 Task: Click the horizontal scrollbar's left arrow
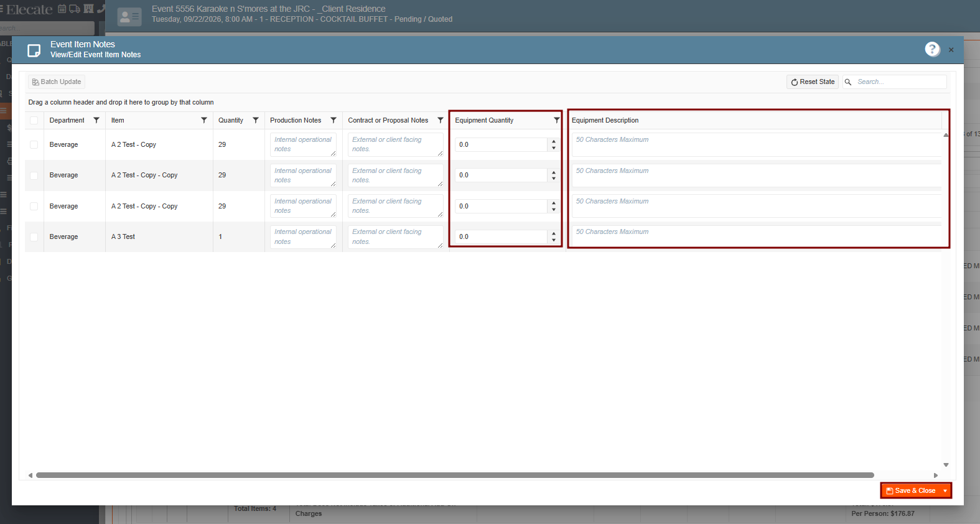30,475
